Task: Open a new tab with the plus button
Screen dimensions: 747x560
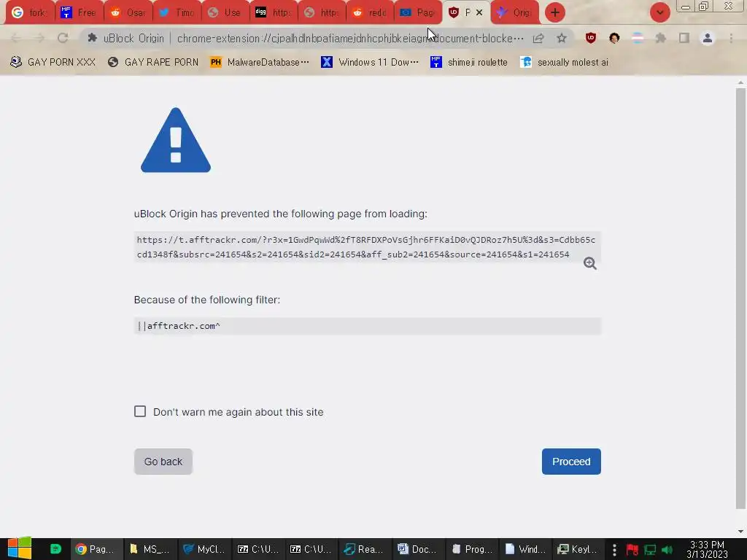Action: [x=555, y=12]
